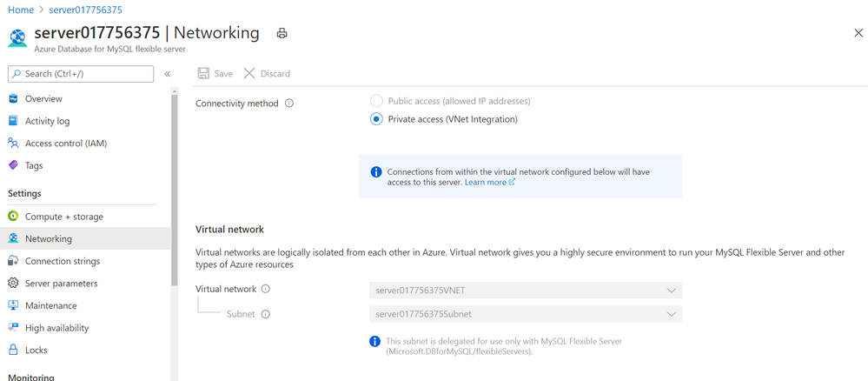The width and height of the screenshot is (868, 381).
Task: Click the search magnifier icon
Action: (17, 74)
